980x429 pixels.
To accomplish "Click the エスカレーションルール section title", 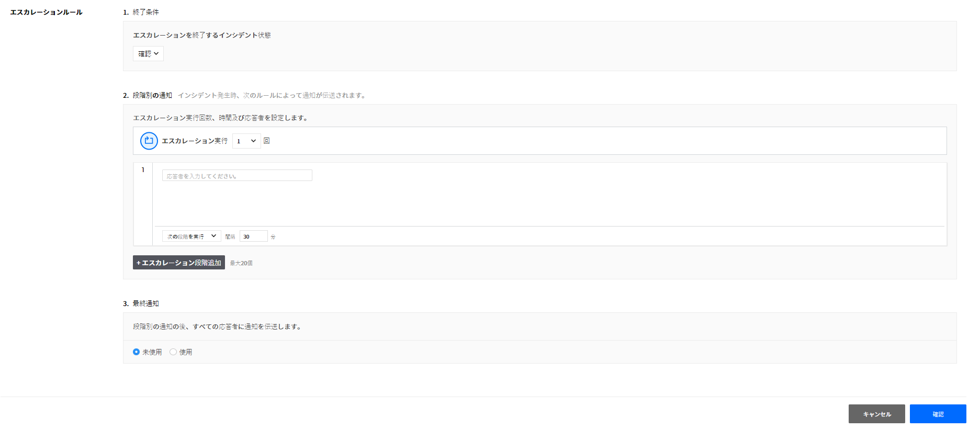I will pos(46,12).
